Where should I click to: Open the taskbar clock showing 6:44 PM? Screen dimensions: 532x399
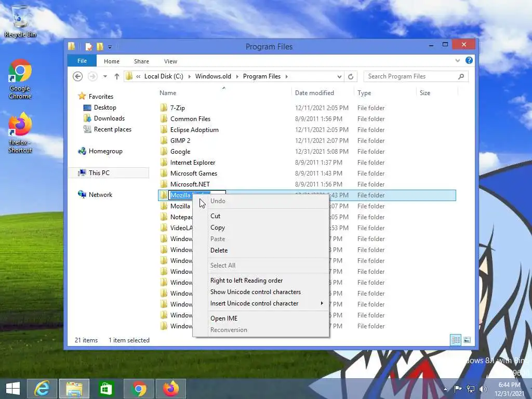pyautogui.click(x=509, y=389)
